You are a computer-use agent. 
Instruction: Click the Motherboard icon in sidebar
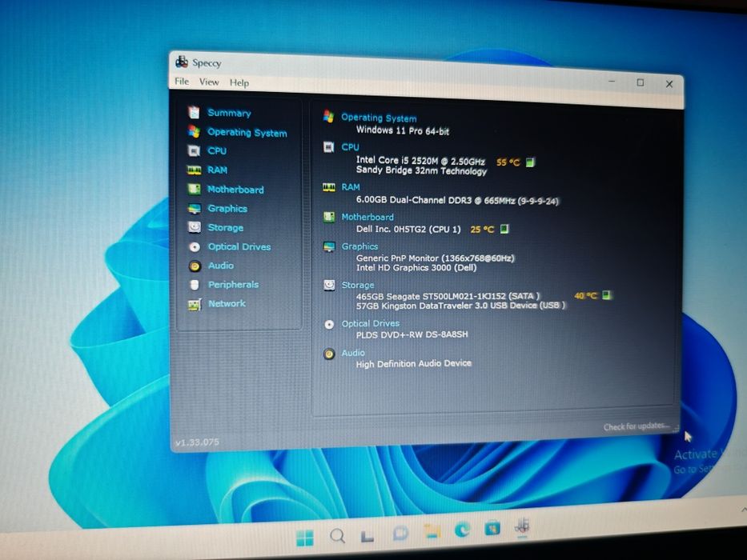(194, 189)
